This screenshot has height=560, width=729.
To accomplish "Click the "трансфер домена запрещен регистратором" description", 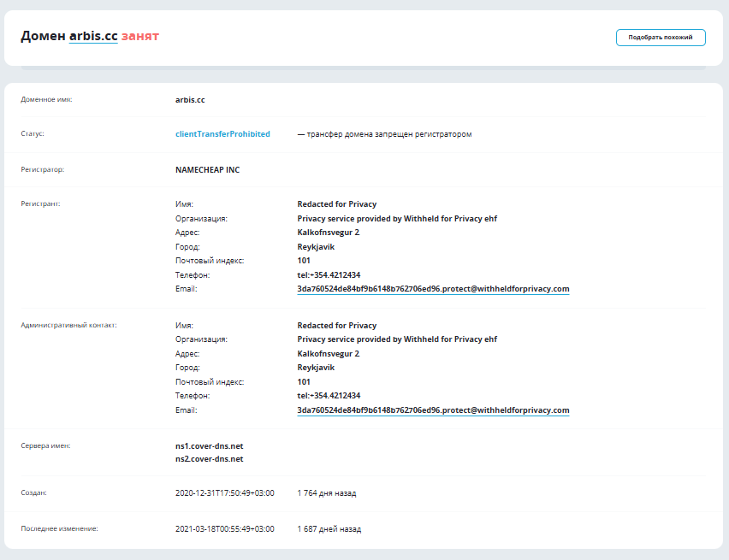I will coord(384,134).
